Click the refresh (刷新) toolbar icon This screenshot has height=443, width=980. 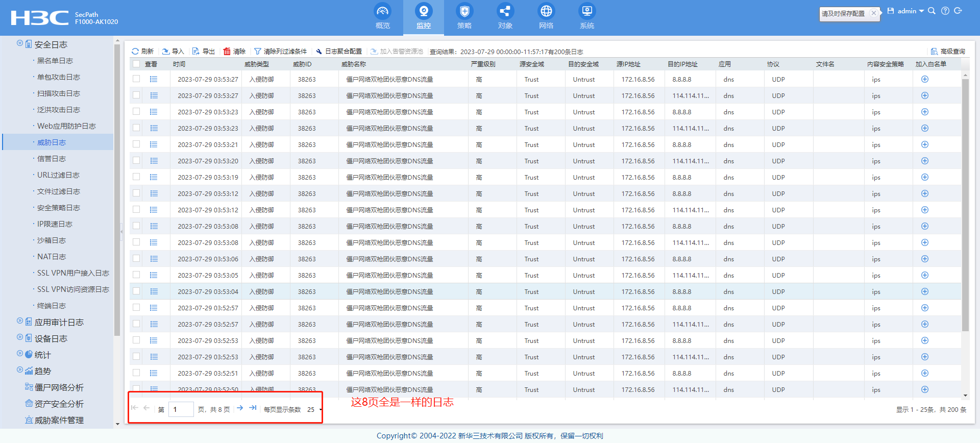(135, 52)
